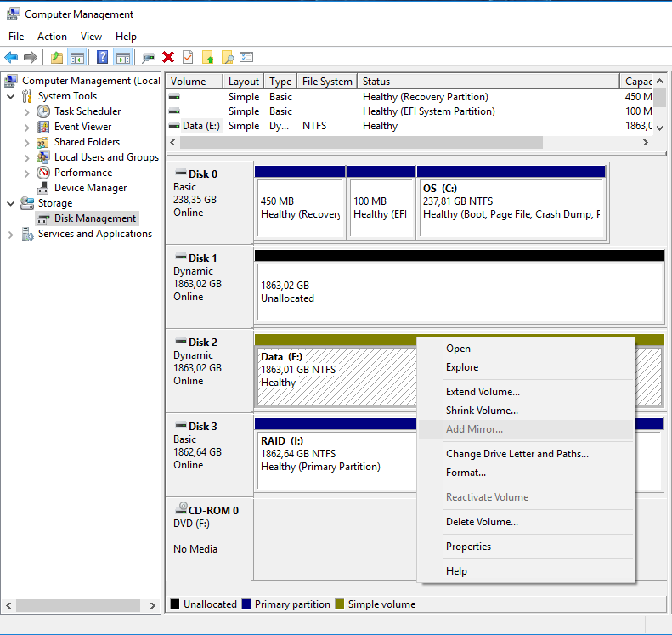Image resolution: width=672 pixels, height=635 pixels.
Task: Click the Local Users and Groups icon
Action: click(42, 157)
